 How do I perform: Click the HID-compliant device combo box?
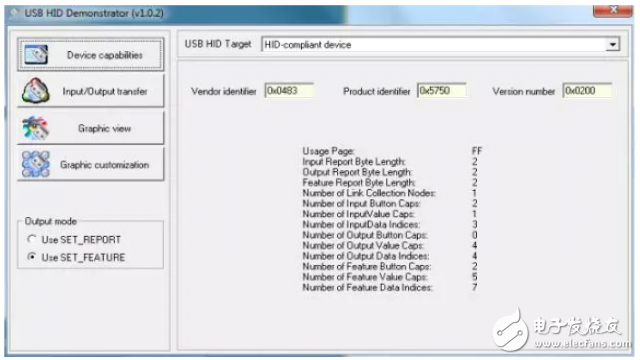[x=440, y=44]
